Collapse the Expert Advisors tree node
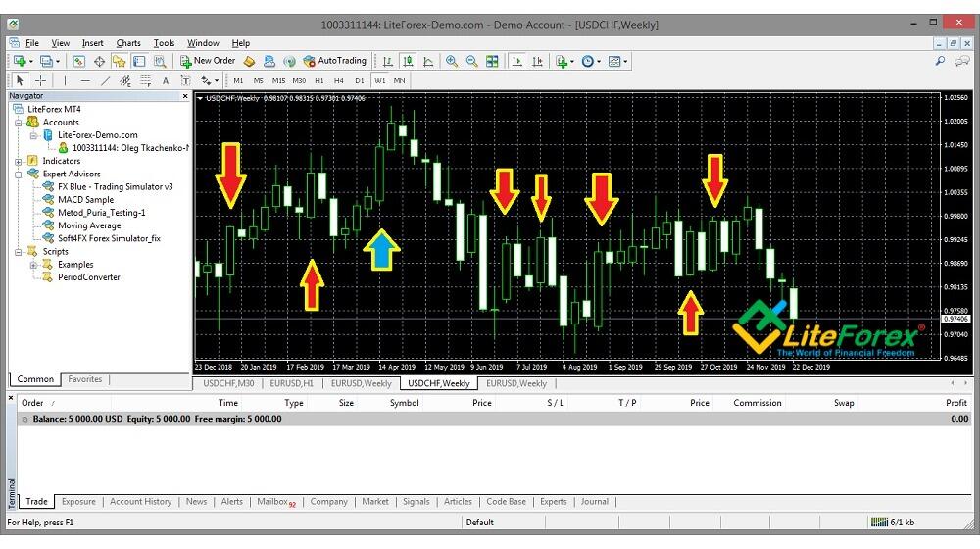The image size is (980, 549). [x=19, y=174]
